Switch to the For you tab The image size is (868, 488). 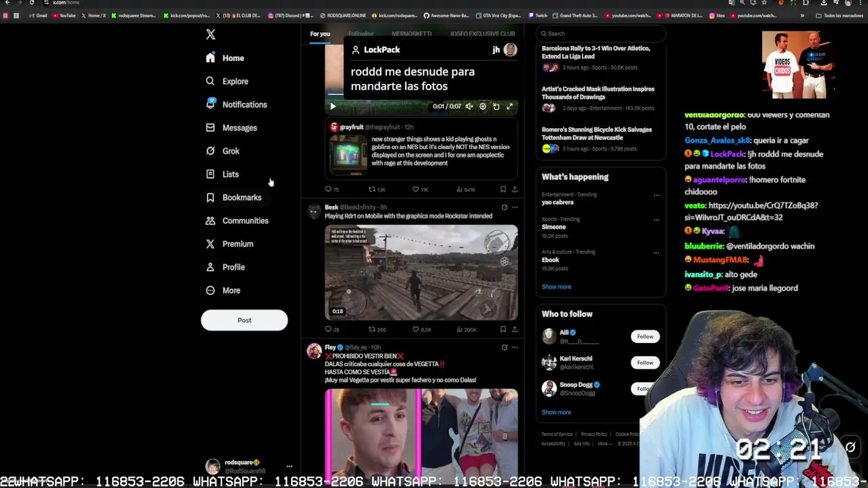(x=320, y=34)
